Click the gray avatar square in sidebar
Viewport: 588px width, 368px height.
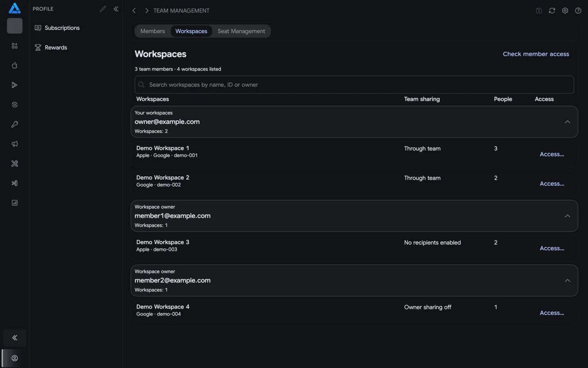coord(15,26)
